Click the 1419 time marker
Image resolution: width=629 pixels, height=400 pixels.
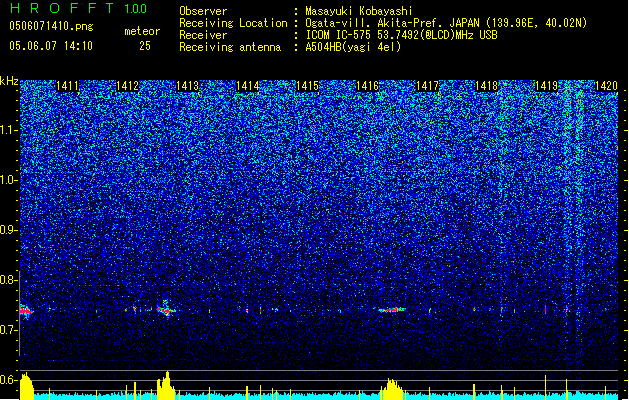pos(546,86)
